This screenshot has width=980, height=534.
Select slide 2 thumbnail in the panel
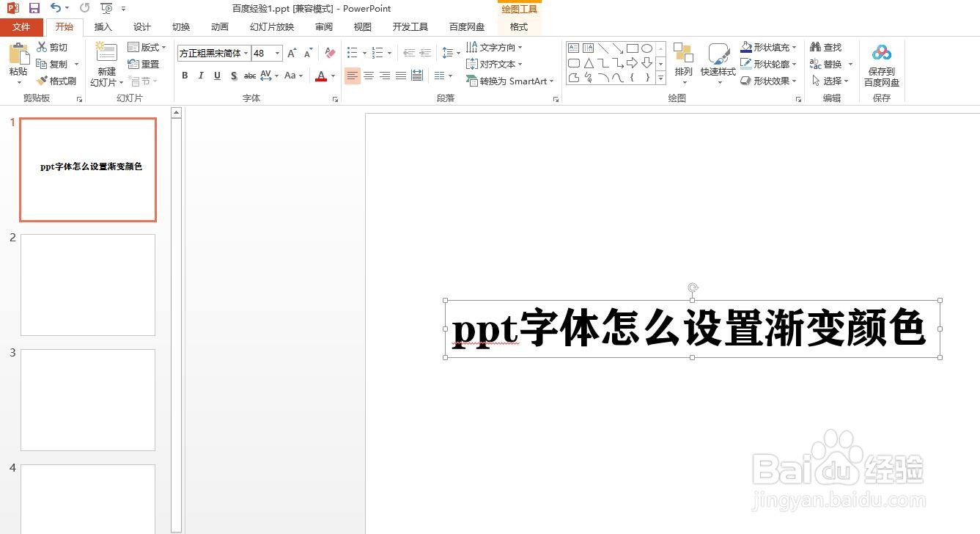(87, 285)
